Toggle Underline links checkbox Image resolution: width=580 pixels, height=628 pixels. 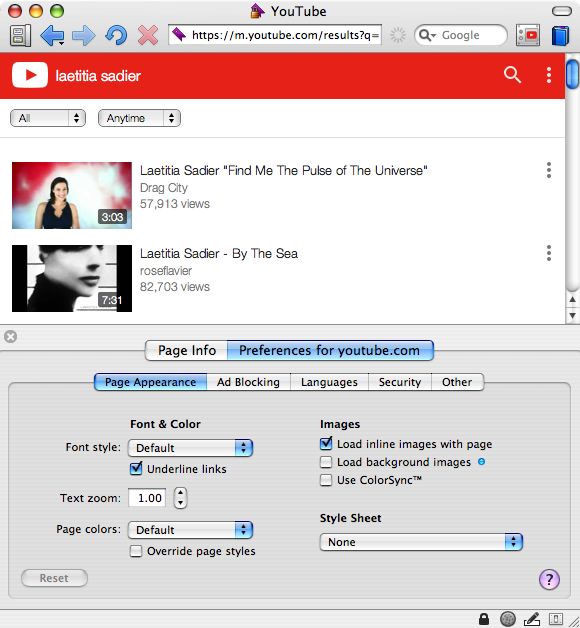coord(136,469)
